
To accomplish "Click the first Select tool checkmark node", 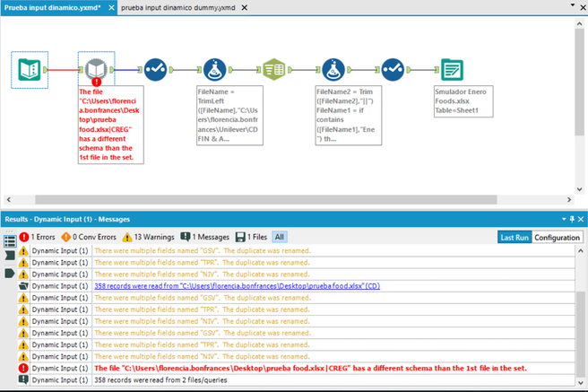I will (155, 70).
